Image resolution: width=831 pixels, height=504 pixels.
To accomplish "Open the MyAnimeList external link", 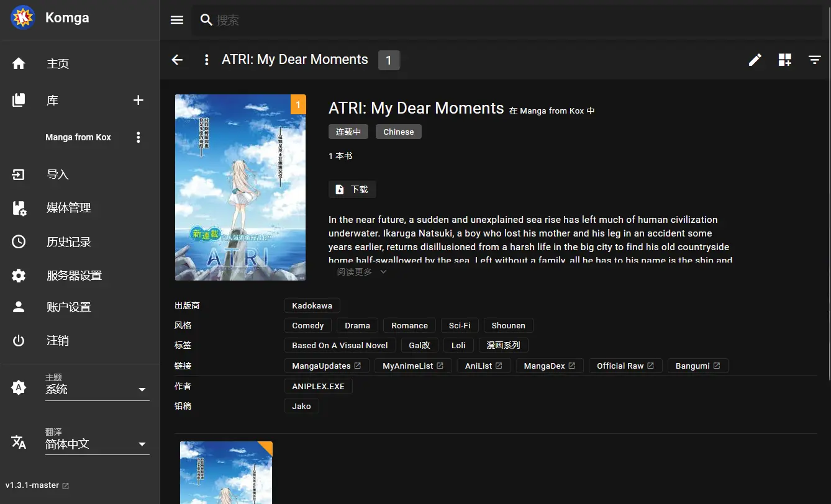I will [413, 366].
